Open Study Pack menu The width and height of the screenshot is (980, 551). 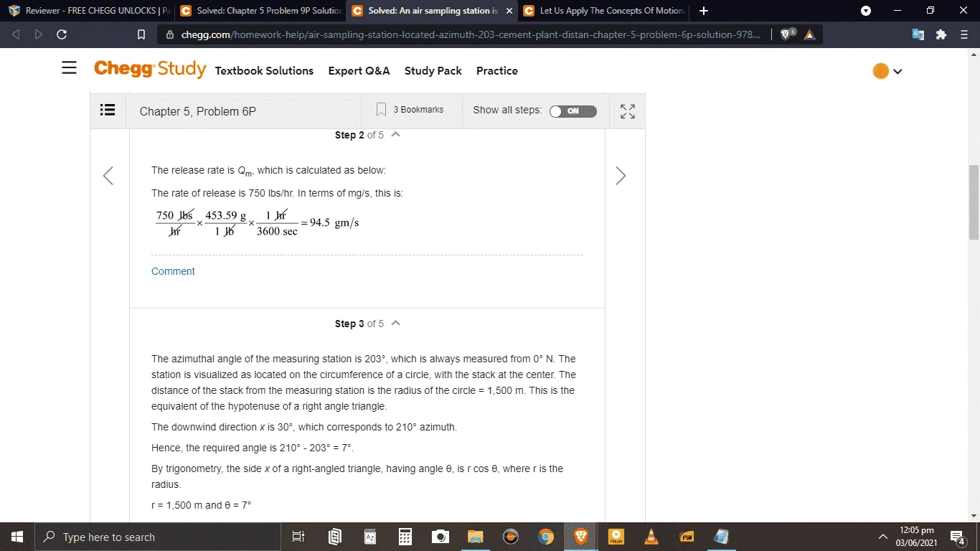pyautogui.click(x=433, y=70)
